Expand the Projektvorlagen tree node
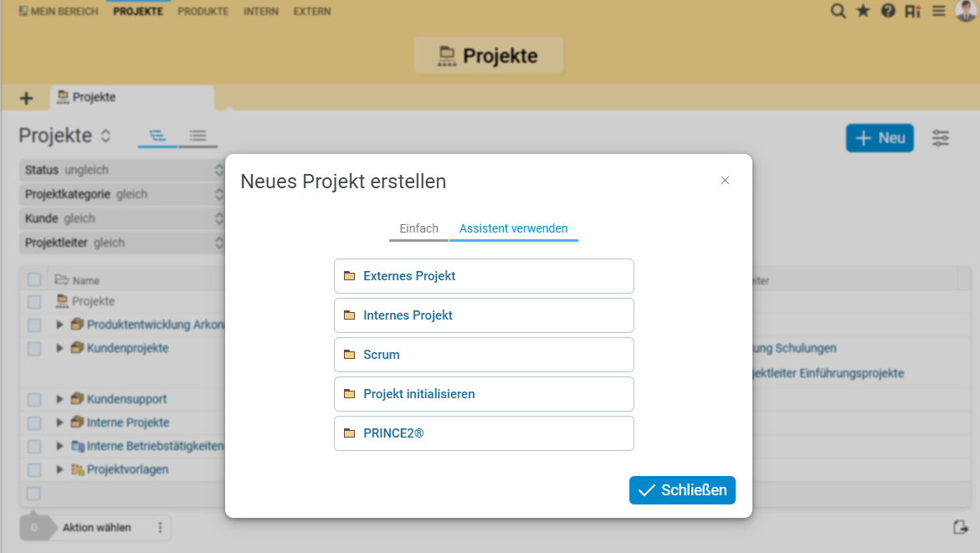Screen dimensions: 980x553 [59, 469]
